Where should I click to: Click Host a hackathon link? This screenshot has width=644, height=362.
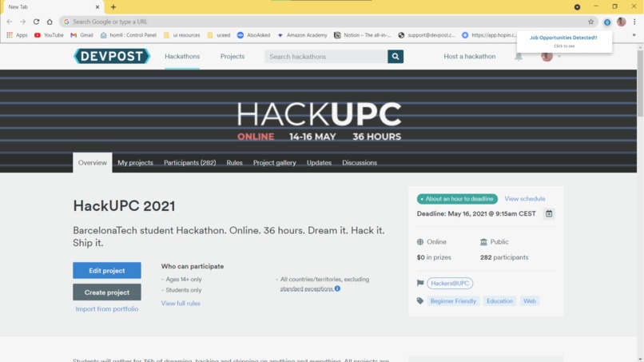470,56
